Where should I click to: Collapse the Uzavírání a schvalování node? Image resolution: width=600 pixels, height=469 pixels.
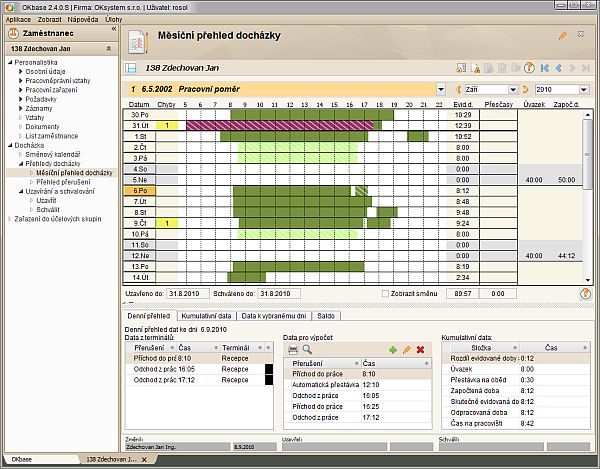[21, 191]
